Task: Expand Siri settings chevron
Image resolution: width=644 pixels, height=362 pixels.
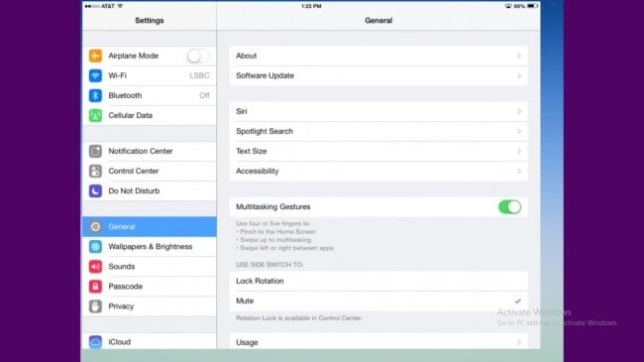Action: point(519,111)
